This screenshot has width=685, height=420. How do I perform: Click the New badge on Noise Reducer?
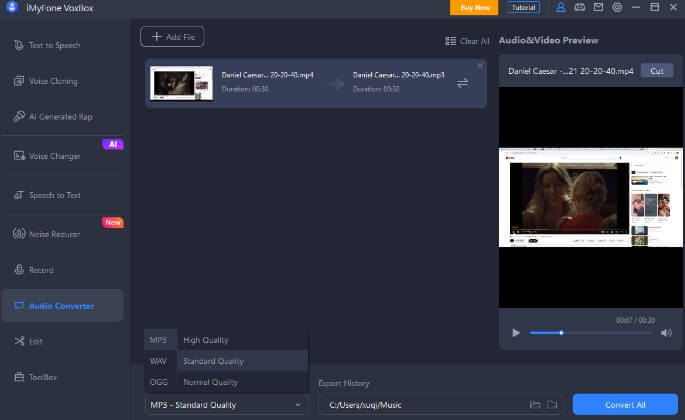(113, 222)
